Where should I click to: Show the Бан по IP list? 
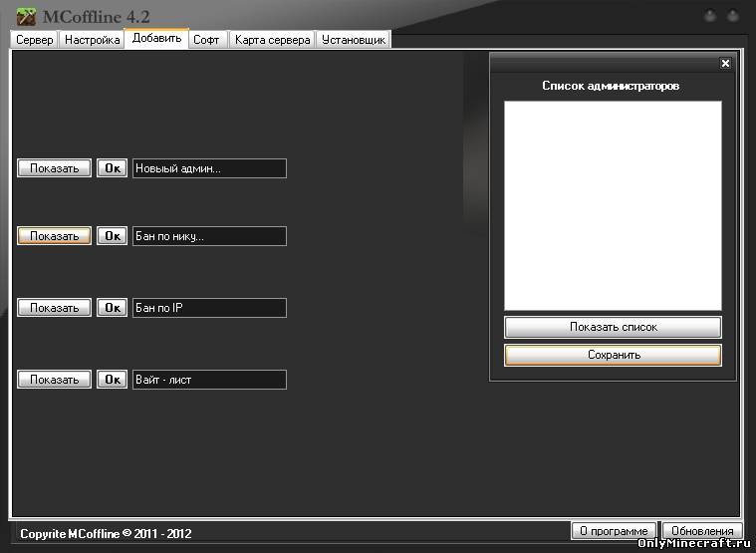55,308
